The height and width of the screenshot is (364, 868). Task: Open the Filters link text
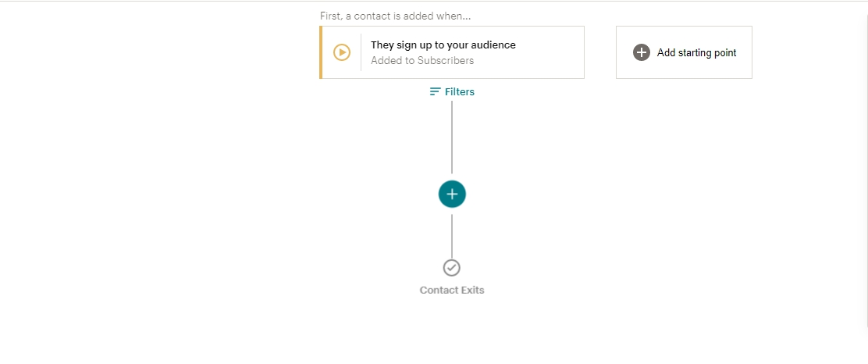[460, 91]
